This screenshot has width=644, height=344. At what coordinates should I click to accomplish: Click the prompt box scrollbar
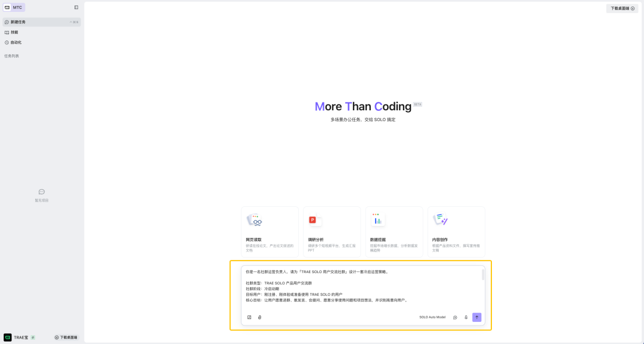(x=483, y=275)
